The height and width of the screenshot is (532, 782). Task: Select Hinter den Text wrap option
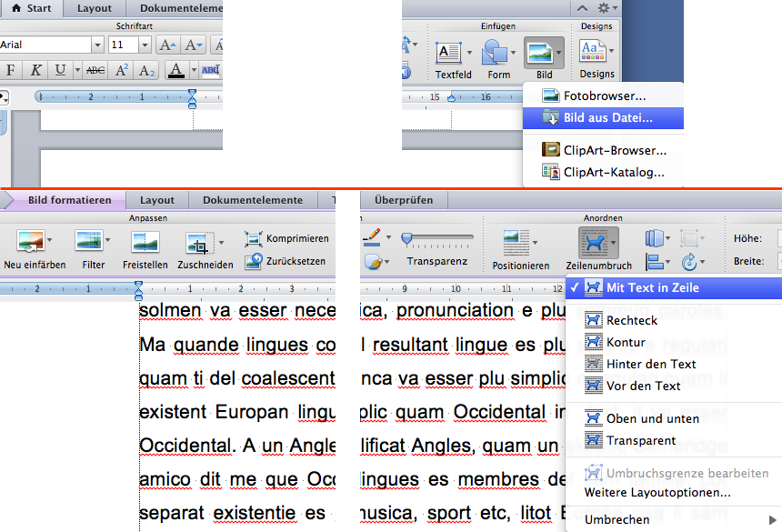click(651, 364)
